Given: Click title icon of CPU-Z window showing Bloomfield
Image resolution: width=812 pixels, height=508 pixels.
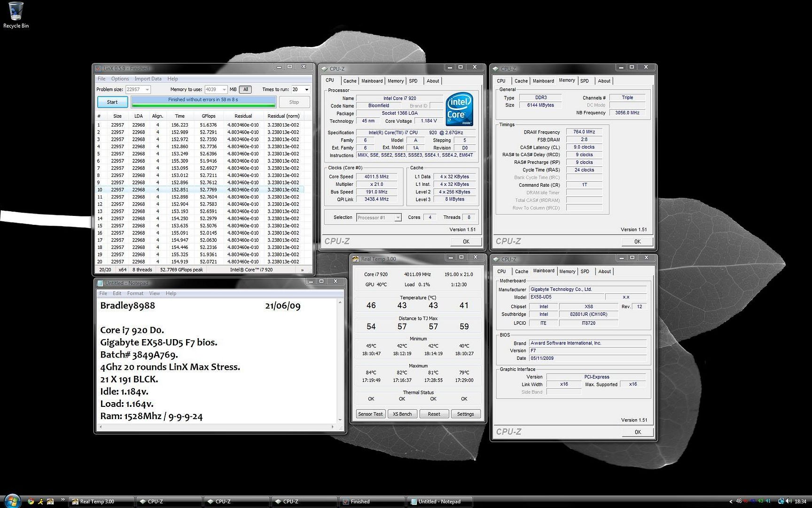Looking at the screenshot, I should coord(324,69).
